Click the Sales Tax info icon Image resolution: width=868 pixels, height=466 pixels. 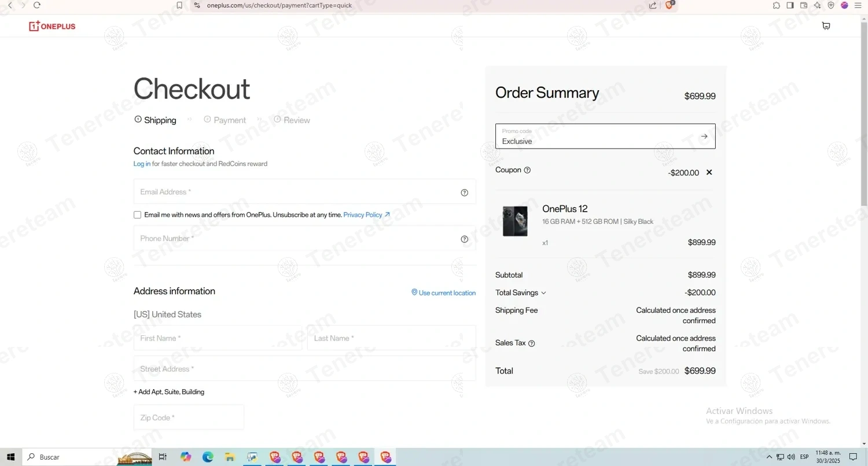point(531,343)
